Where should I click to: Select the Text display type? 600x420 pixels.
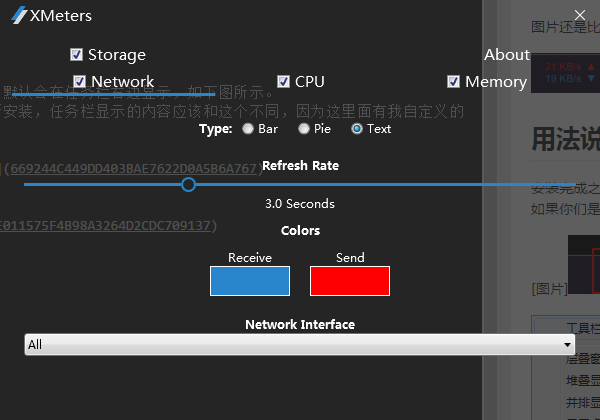[356, 128]
